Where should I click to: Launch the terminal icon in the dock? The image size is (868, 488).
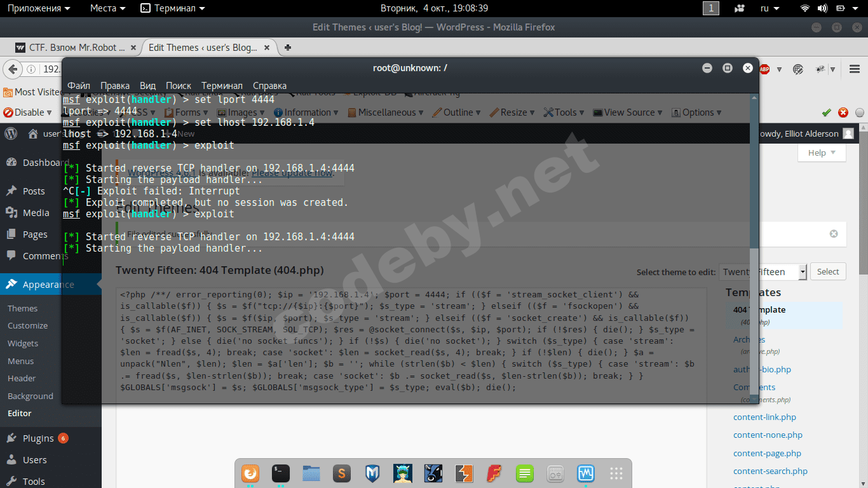pos(281,473)
